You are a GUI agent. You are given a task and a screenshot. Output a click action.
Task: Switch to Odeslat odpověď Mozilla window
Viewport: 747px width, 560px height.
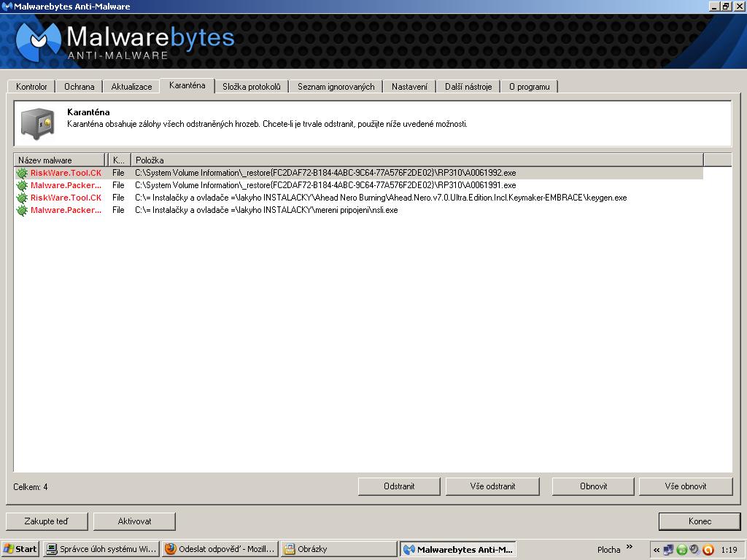220,549
